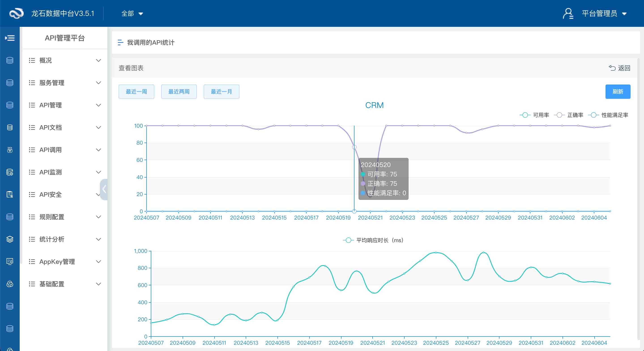
Task: Open the API管理 menu item
Action: click(x=65, y=105)
